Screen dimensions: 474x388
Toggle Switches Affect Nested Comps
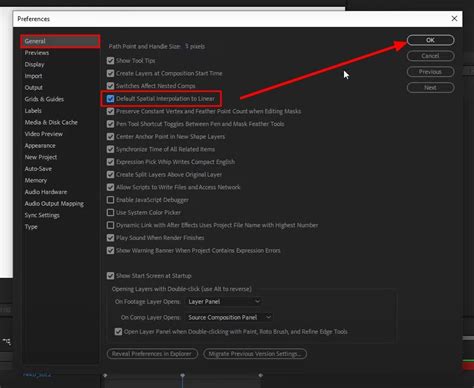click(x=110, y=86)
